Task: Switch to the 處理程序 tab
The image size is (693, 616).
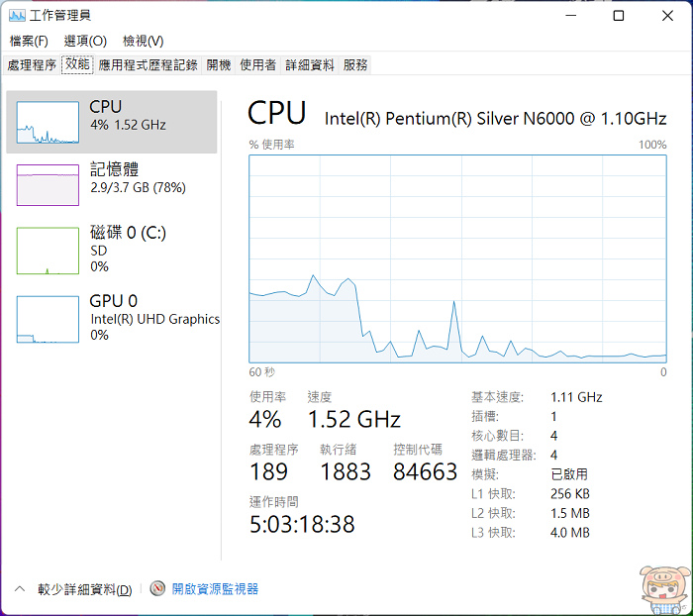Action: [x=32, y=64]
